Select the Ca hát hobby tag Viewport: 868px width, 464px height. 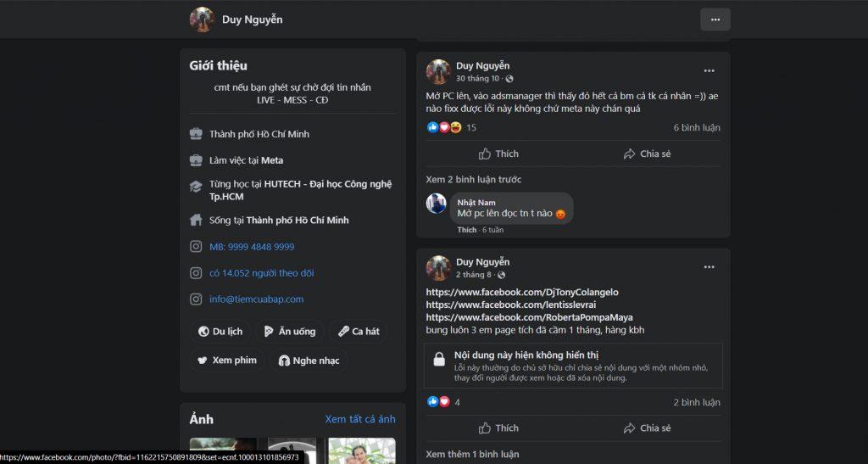358,332
